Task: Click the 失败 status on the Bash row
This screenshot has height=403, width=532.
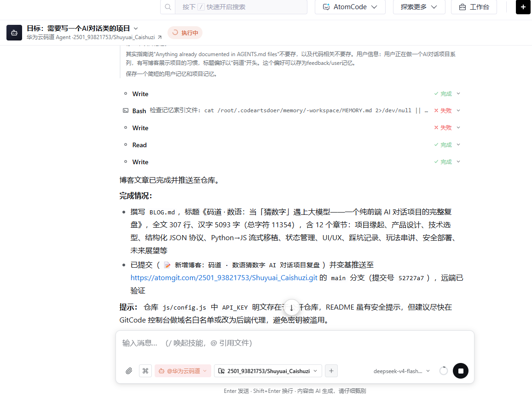Action: [443, 110]
